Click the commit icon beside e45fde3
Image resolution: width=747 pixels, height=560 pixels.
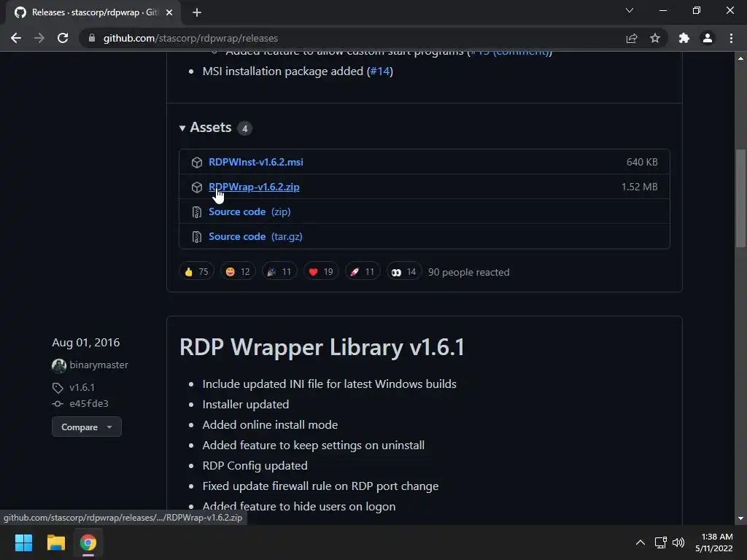(58, 404)
